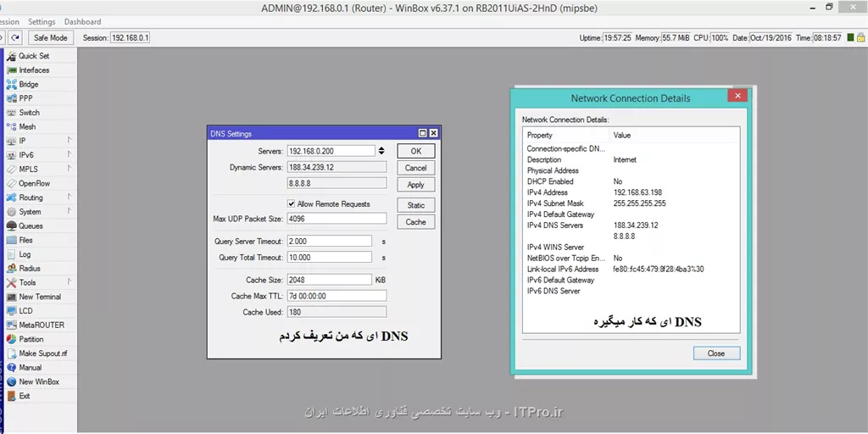The width and height of the screenshot is (868, 434).
Task: Click the padlock icon in status bar
Action: pyautogui.click(x=861, y=37)
